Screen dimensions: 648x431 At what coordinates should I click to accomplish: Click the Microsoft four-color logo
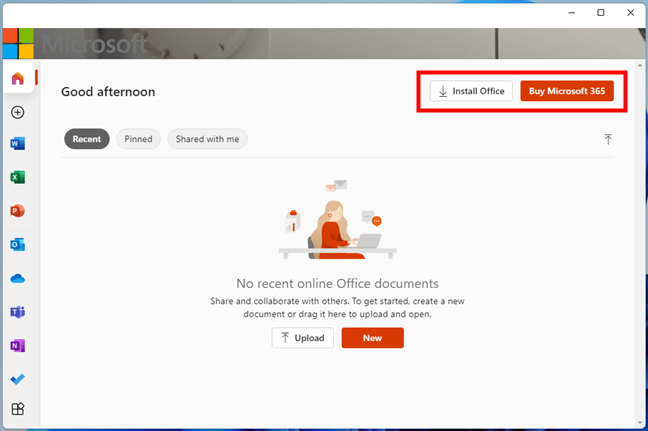tap(18, 43)
